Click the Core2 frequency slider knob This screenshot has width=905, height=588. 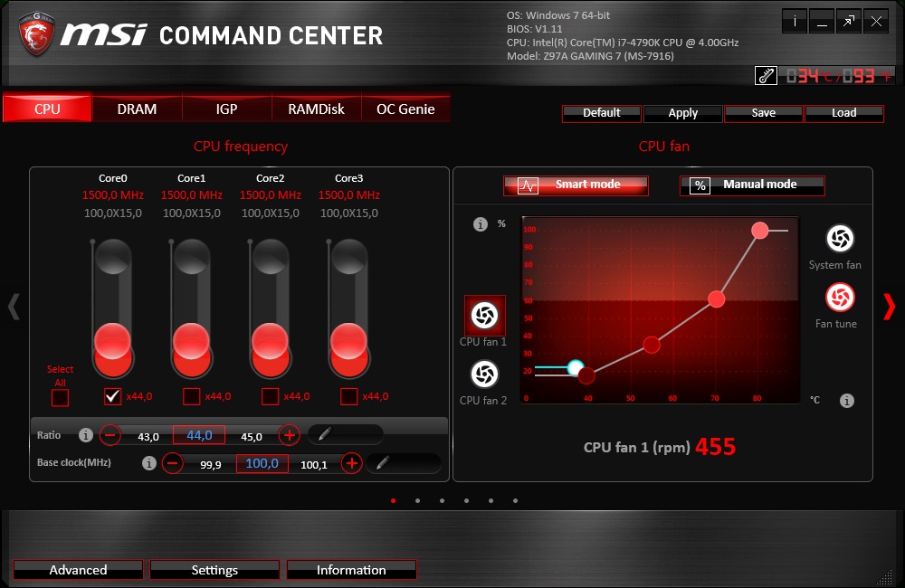click(270, 342)
